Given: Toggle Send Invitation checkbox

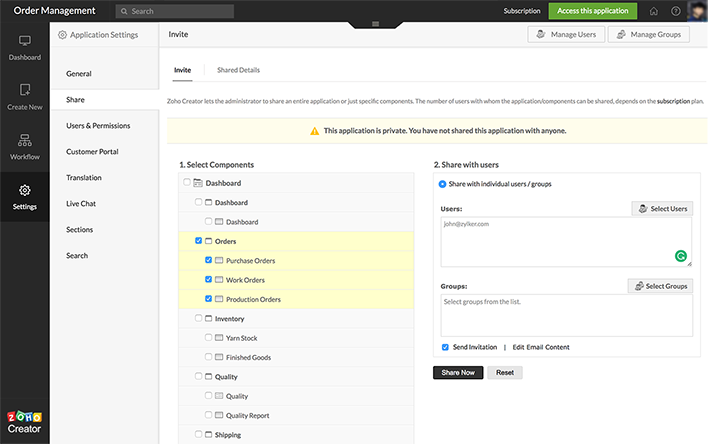Looking at the screenshot, I should point(445,347).
